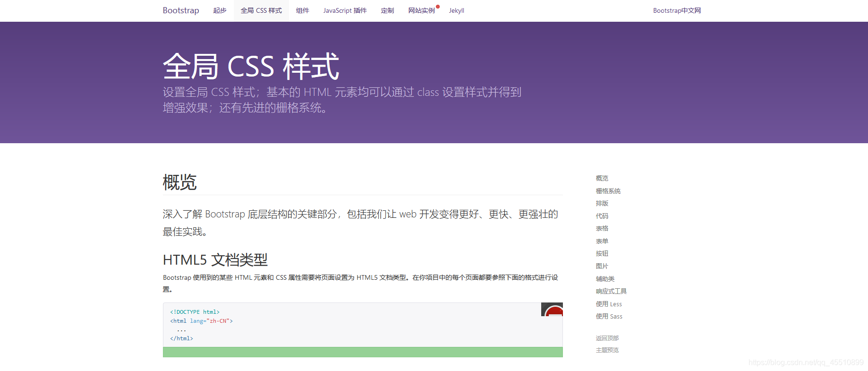Screen dimensions: 868x371
Task: Click the html lang="zh-CN" code line
Action: click(x=201, y=321)
